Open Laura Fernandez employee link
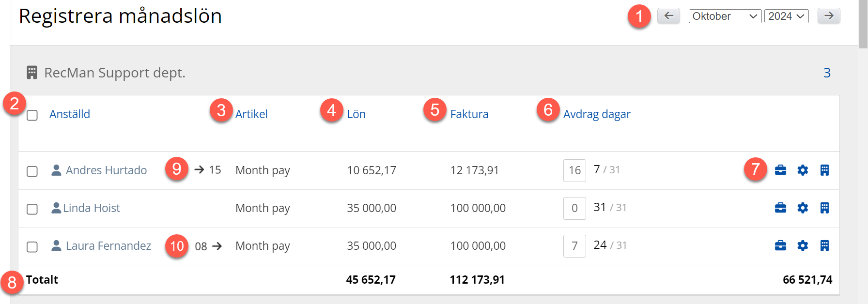 (x=108, y=246)
